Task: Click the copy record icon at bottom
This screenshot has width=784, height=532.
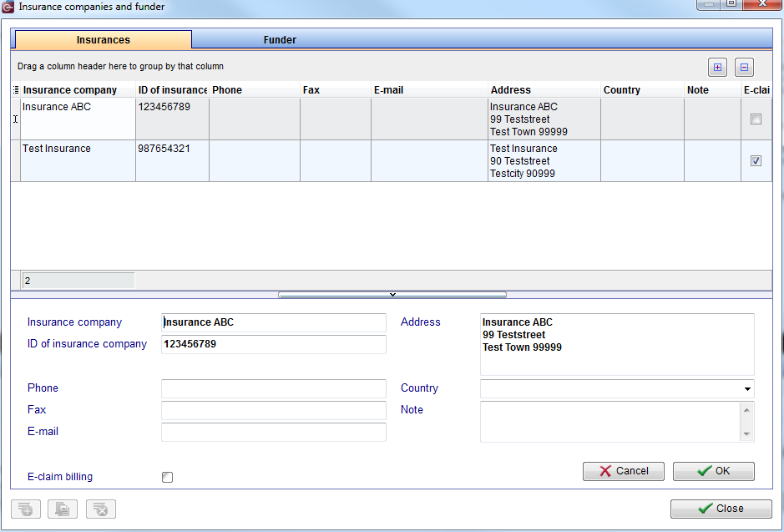Action: pyautogui.click(x=63, y=509)
